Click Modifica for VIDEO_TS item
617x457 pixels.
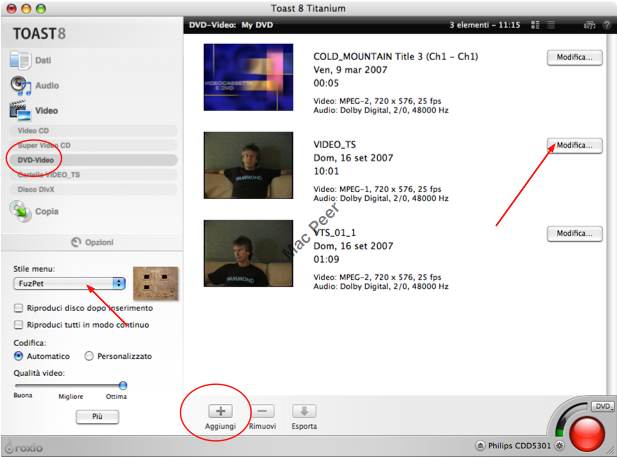[x=575, y=146]
